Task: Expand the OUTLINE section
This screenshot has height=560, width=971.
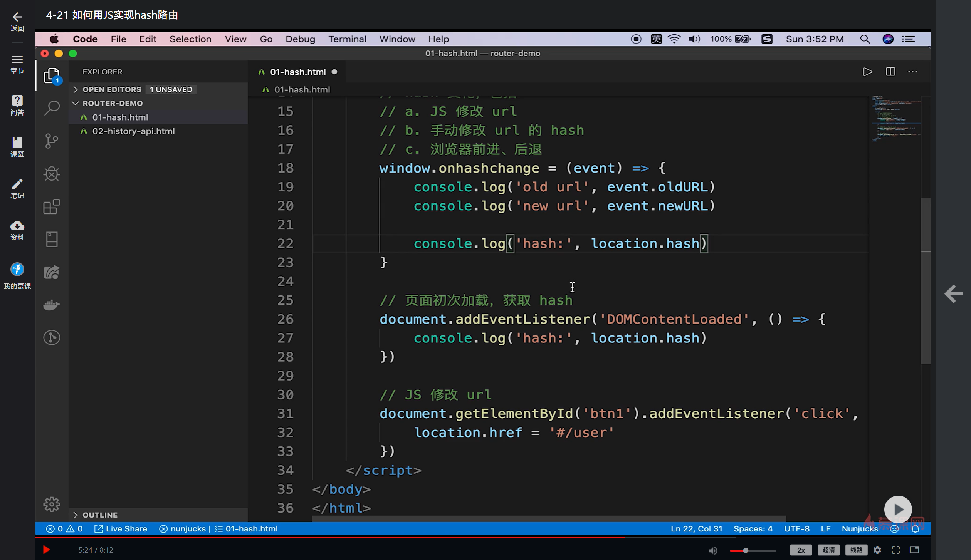Action: click(x=100, y=515)
